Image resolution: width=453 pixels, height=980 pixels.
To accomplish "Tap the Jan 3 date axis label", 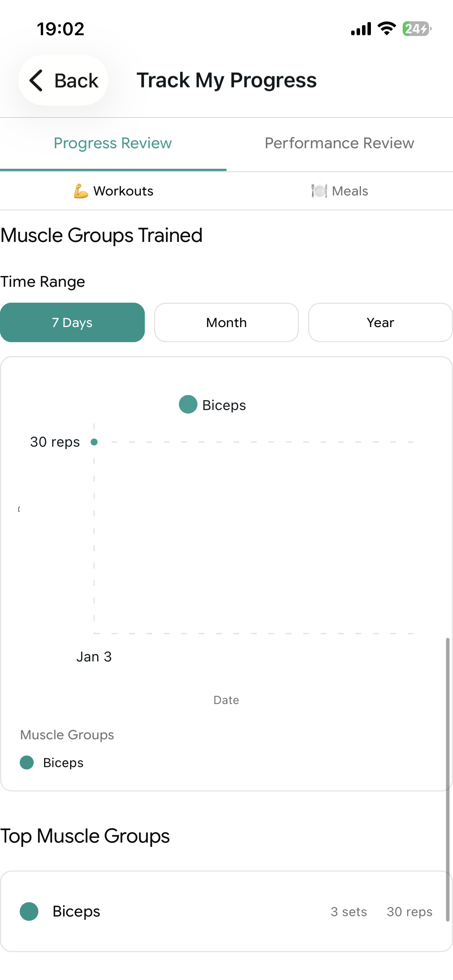I will coord(94,657).
